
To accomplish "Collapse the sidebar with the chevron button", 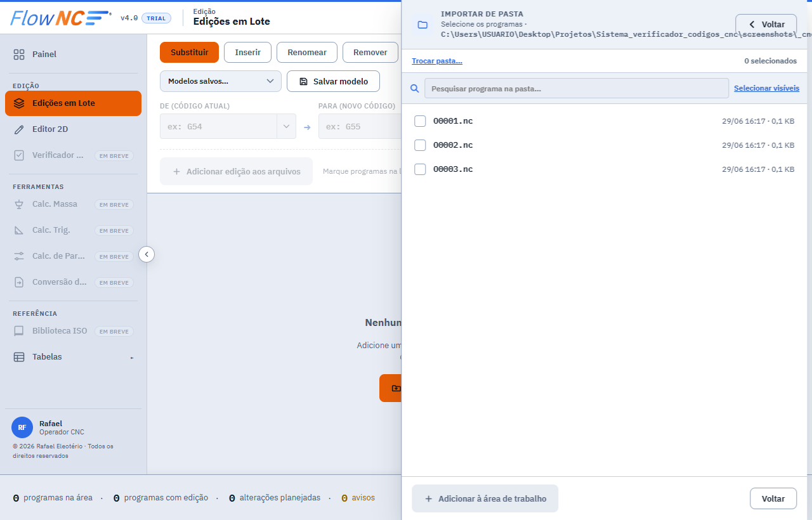I will (147, 254).
